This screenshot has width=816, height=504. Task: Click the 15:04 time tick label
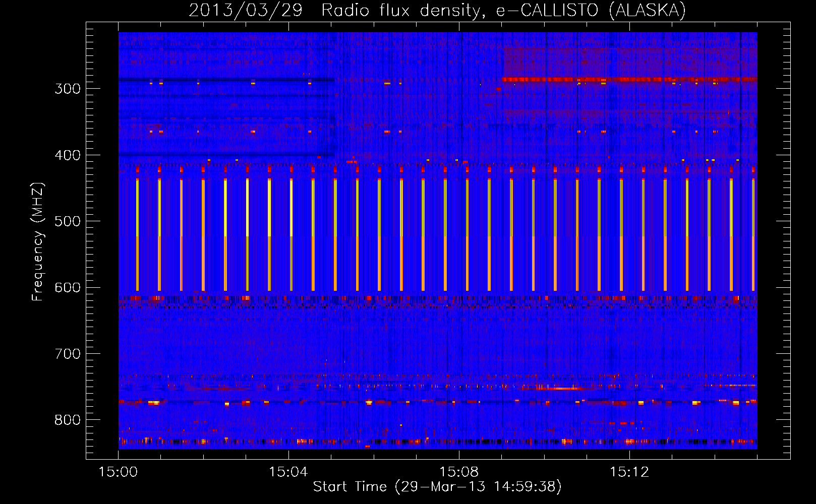tap(288, 472)
